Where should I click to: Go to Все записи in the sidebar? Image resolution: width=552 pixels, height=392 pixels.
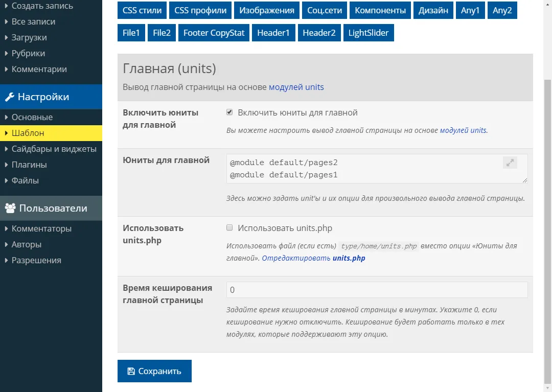click(x=33, y=21)
